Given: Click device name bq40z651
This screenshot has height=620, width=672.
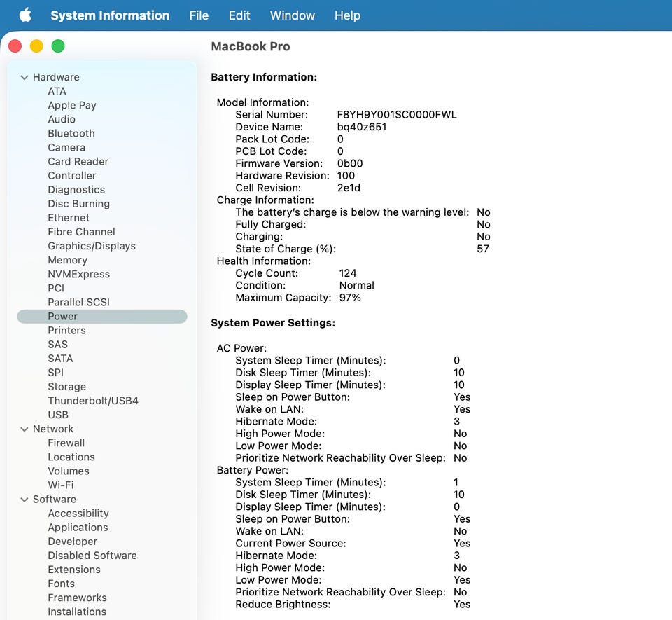Looking at the screenshot, I should 362,127.
